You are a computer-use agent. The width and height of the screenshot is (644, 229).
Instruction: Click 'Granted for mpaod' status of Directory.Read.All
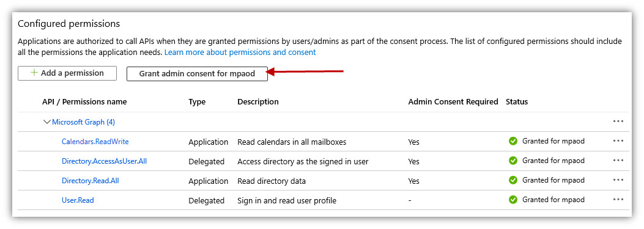pyautogui.click(x=553, y=180)
